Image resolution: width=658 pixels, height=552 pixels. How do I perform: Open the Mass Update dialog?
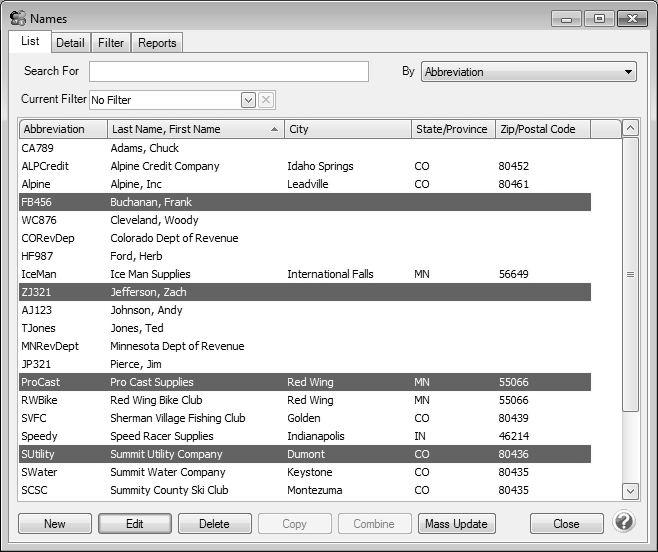(456, 524)
